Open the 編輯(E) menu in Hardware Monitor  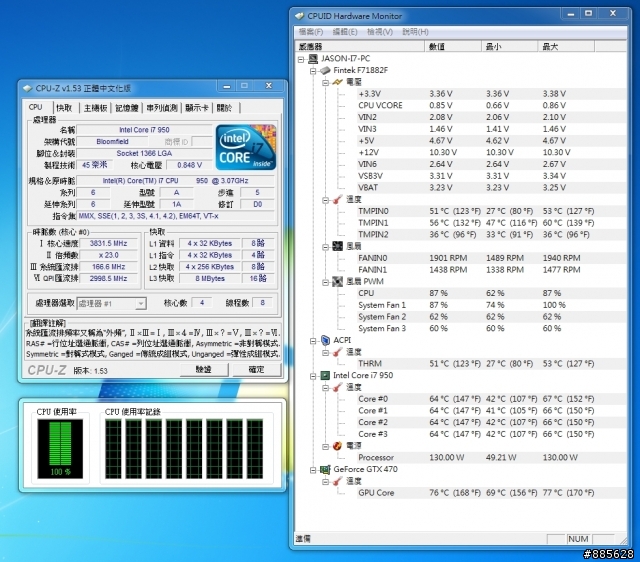[x=345, y=32]
